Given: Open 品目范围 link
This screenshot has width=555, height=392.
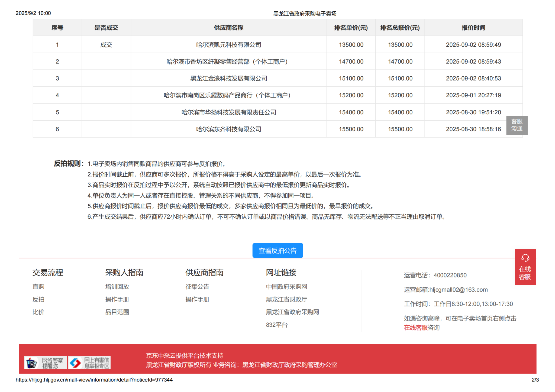Looking at the screenshot, I should [117, 312].
